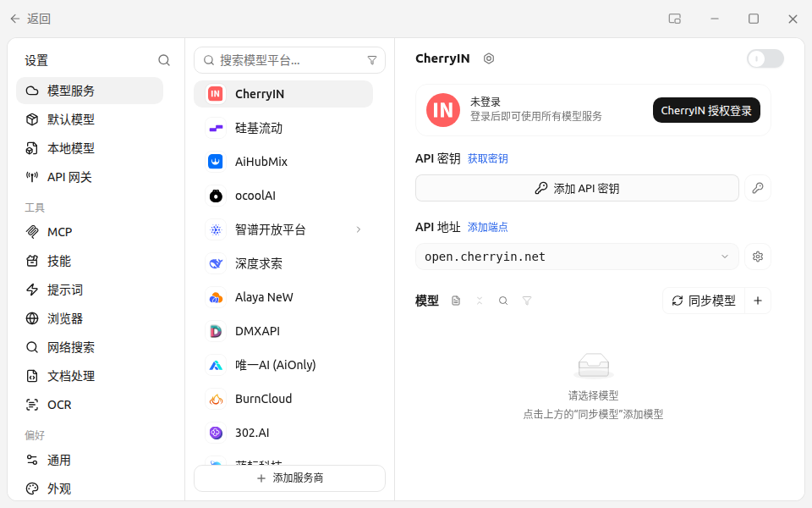Select 唯一AI (AiOnly) provider

[283, 365]
